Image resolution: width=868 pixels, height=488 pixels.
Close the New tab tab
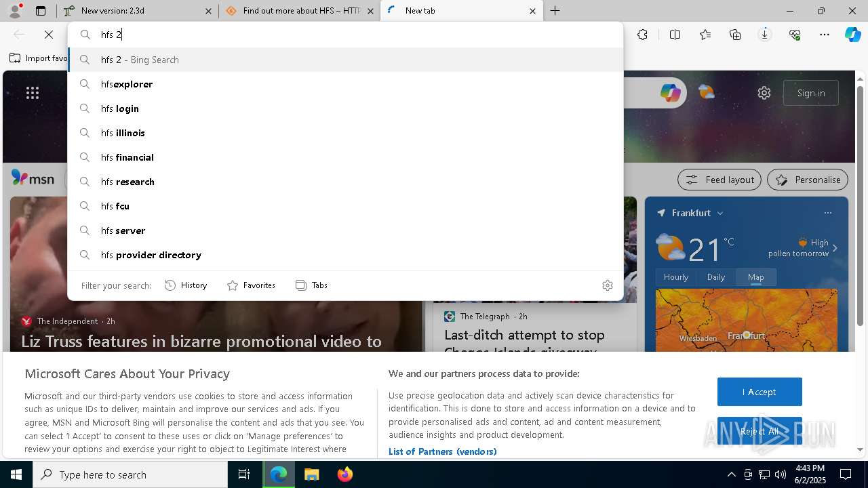coord(532,11)
